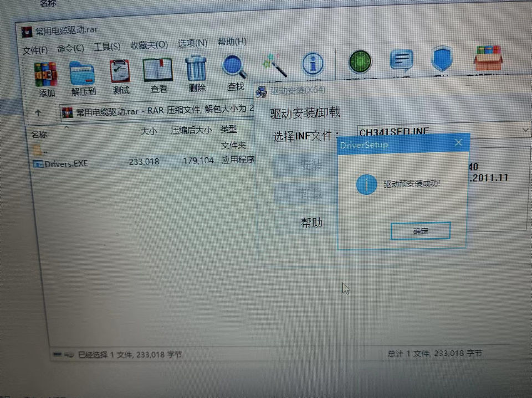Click the View (查看) book icon
The height and width of the screenshot is (398, 532).
click(x=158, y=70)
